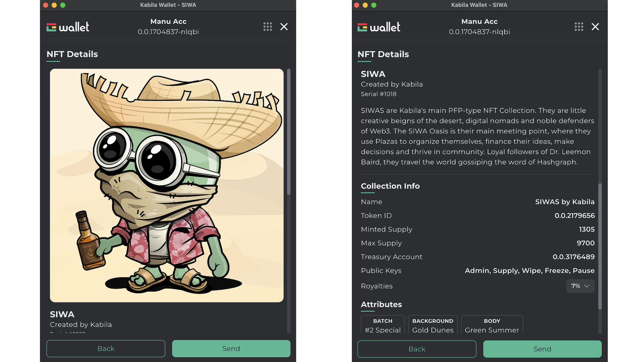Click the Treasury Account value 0.0.3176489
This screenshot has width=644, height=362.
[574, 257]
